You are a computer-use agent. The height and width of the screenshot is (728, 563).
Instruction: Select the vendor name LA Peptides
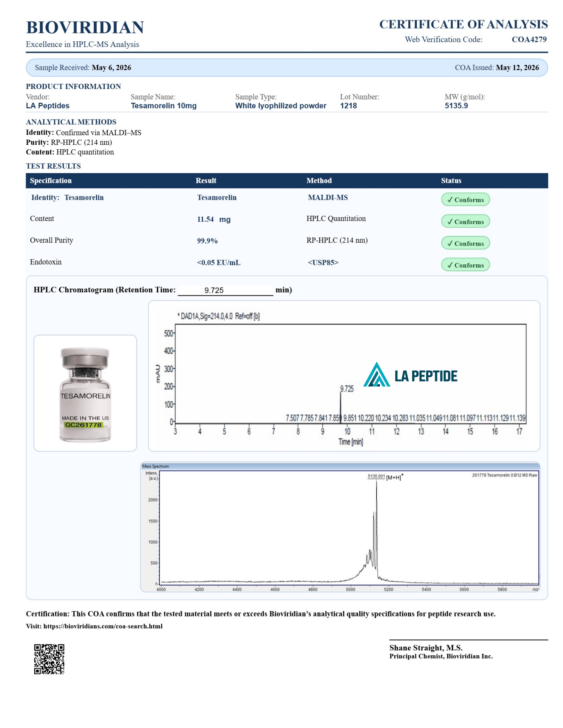tap(48, 106)
